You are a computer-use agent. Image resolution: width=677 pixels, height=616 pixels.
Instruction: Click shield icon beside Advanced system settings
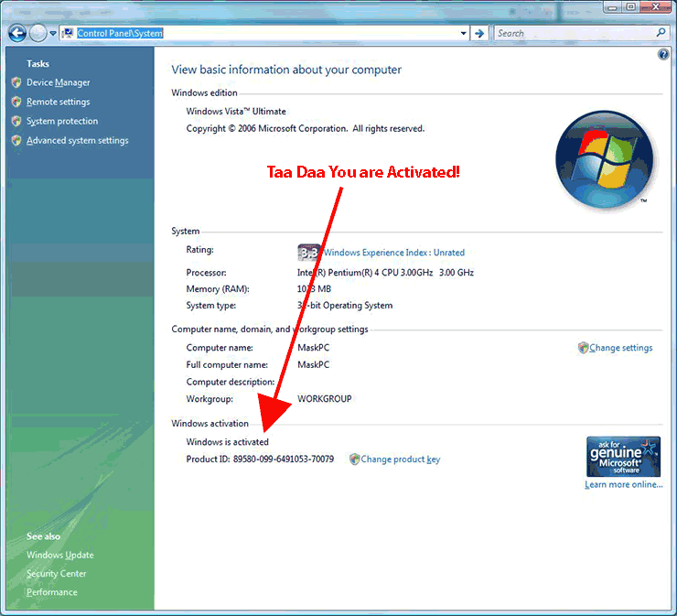click(16, 140)
